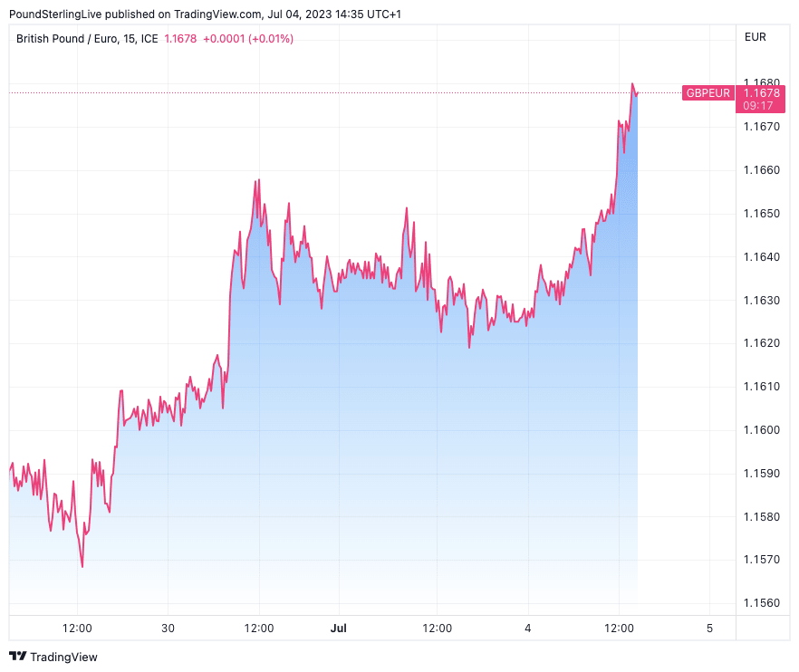Click the 4 date marker on time axis
Screen dimensions: 799x672
click(528, 628)
